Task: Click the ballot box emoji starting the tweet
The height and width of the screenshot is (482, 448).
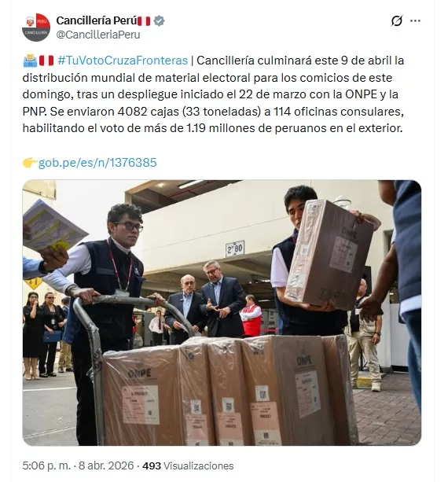Action: [30, 61]
